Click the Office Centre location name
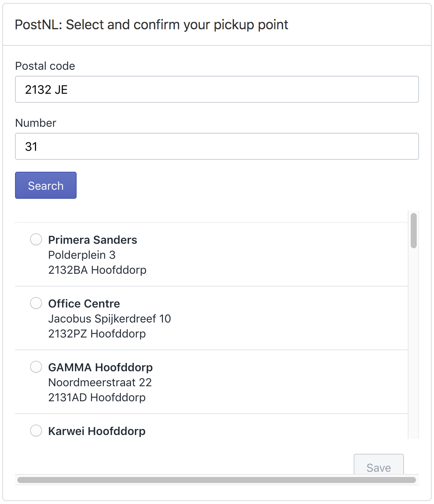 (x=84, y=304)
